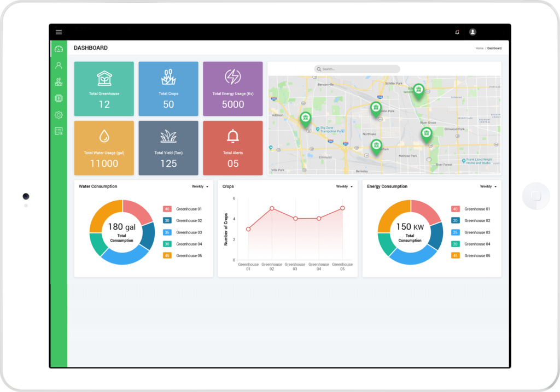Click the map search input field
The width and height of the screenshot is (560, 392).
[x=357, y=69]
